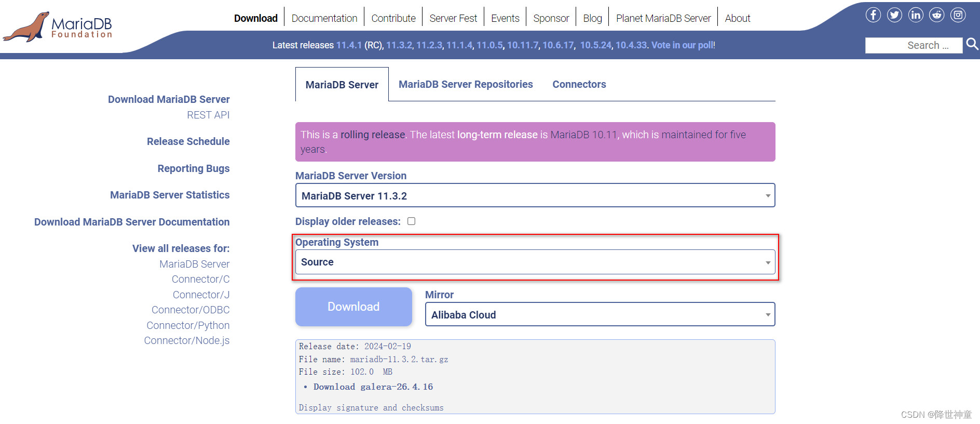The height and width of the screenshot is (424, 980).
Task: Click the 11.0.5 release link
Action: (489, 45)
